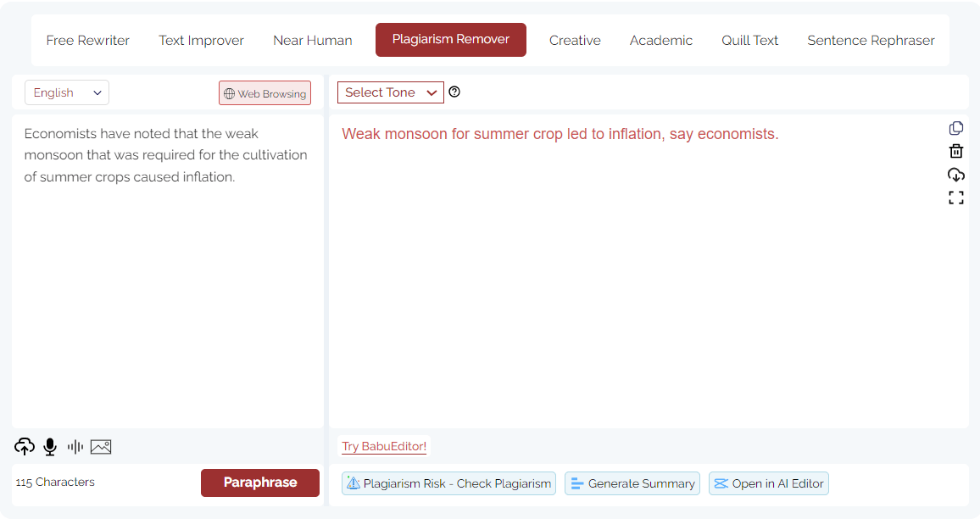The width and height of the screenshot is (980, 519).
Task: Click the audio waveform icon
Action: pos(75,447)
